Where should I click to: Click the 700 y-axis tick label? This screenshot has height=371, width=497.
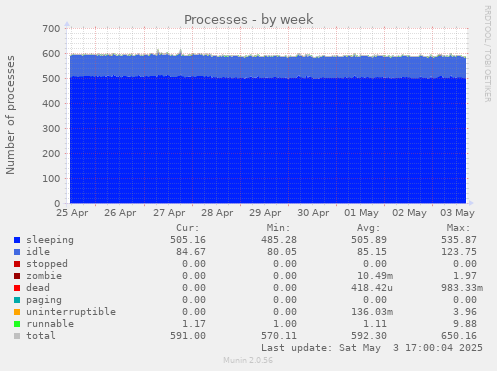point(51,29)
